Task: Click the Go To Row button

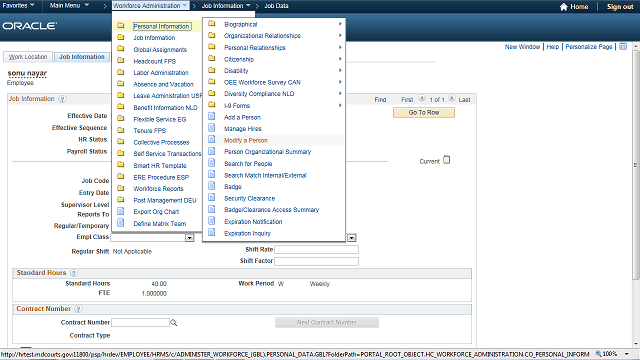Action: pos(424,112)
